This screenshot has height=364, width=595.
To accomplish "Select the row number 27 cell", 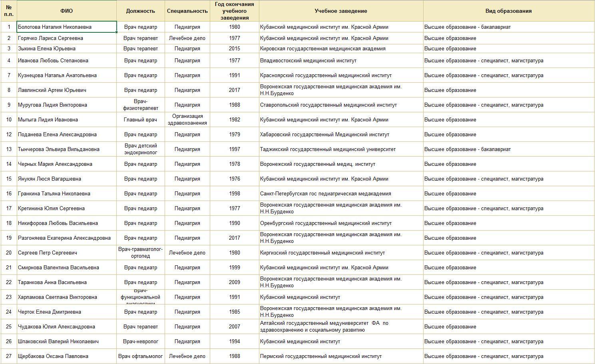I will click(x=8, y=356).
